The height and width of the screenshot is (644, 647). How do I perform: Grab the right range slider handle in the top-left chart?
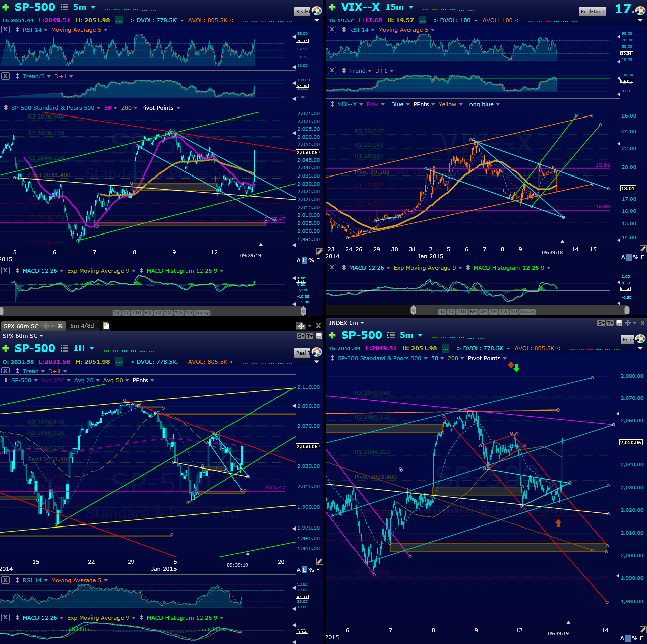[x=303, y=311]
